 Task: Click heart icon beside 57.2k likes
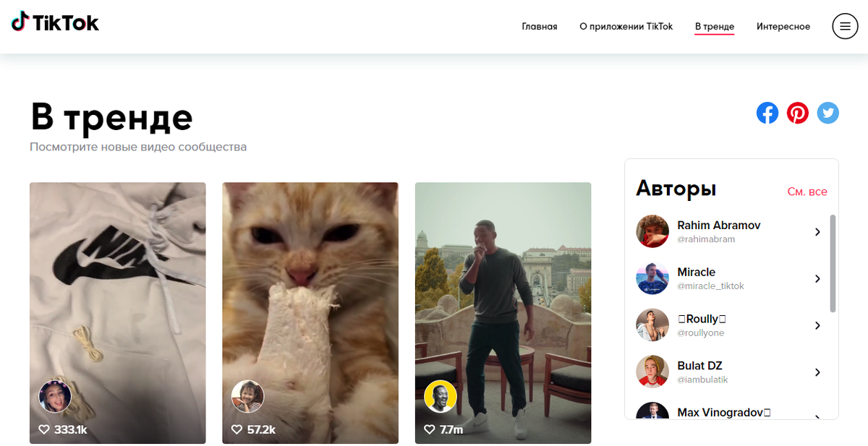tap(237, 429)
